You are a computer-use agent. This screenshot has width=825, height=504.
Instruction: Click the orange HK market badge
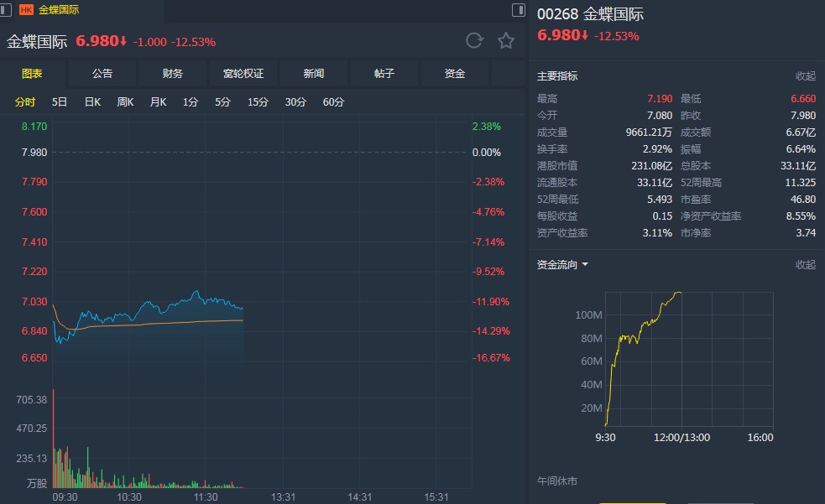pyautogui.click(x=26, y=10)
